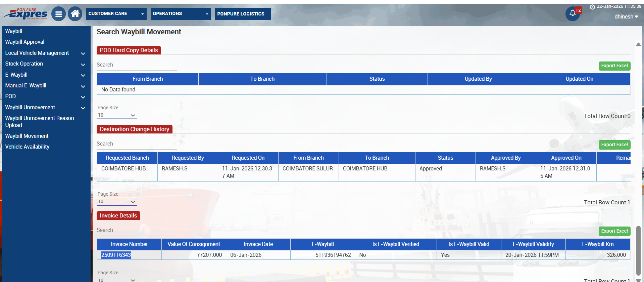644x282 pixels.
Task: Click the Pon Pure Express logo
Action: (x=26, y=14)
